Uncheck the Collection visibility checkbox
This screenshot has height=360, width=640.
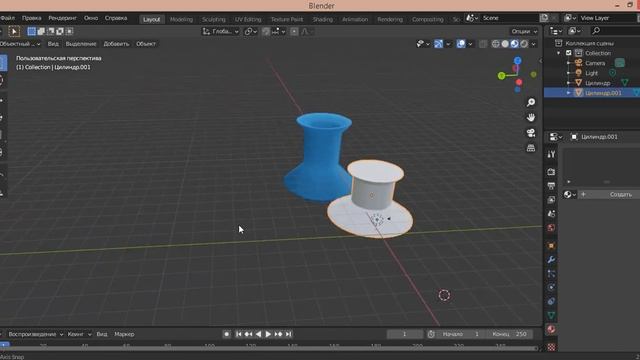(569, 53)
